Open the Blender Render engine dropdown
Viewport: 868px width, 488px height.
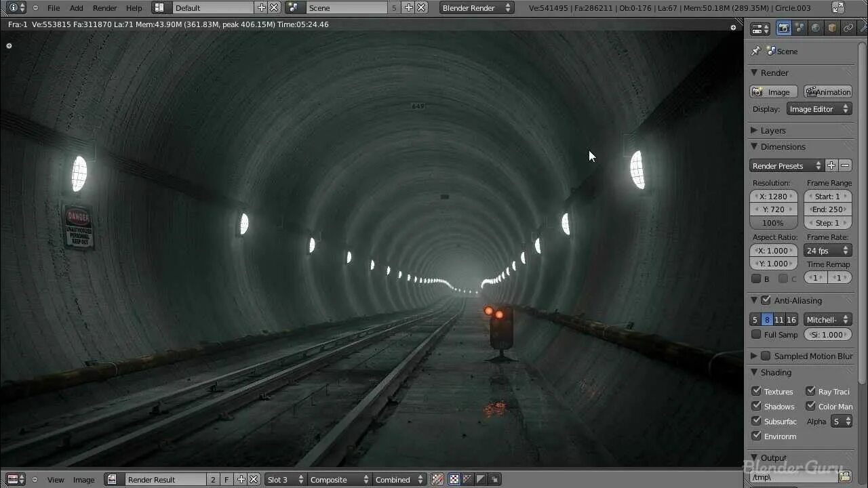pyautogui.click(x=477, y=7)
